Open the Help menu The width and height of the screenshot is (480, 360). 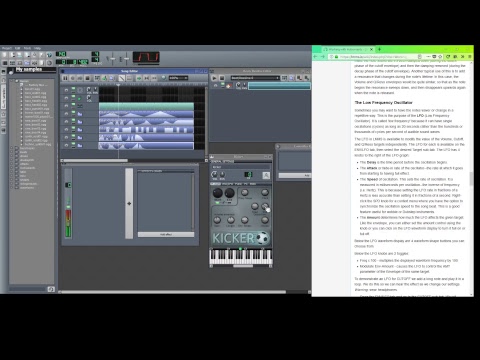37,48
